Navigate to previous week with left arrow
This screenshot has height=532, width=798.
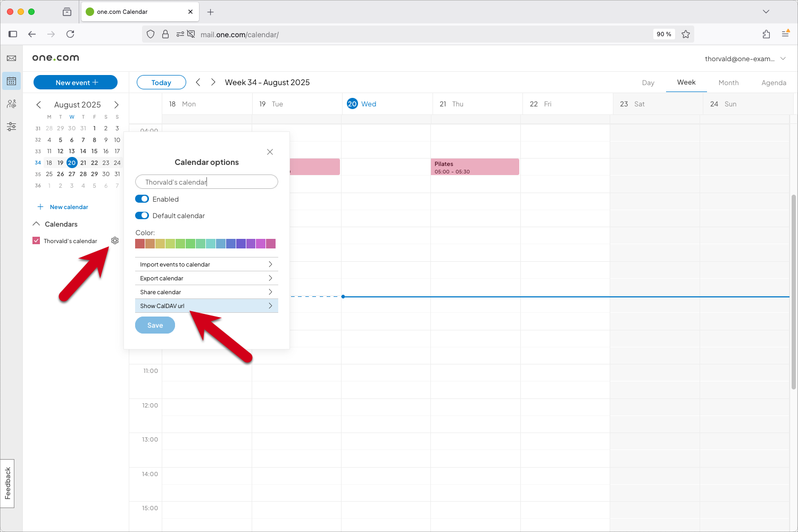tap(198, 82)
